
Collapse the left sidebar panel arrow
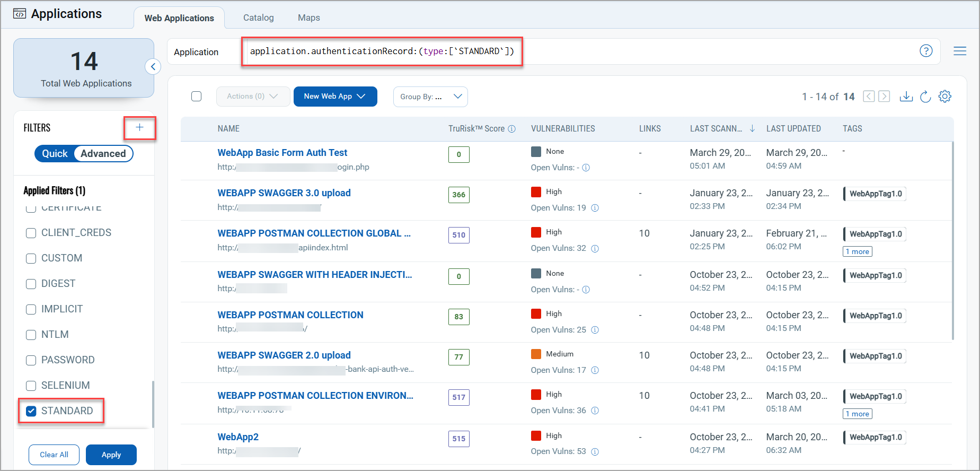click(x=153, y=67)
